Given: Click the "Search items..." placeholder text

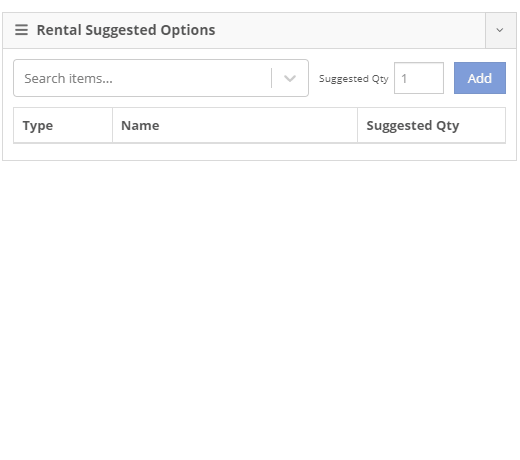Looking at the screenshot, I should (x=68, y=79).
